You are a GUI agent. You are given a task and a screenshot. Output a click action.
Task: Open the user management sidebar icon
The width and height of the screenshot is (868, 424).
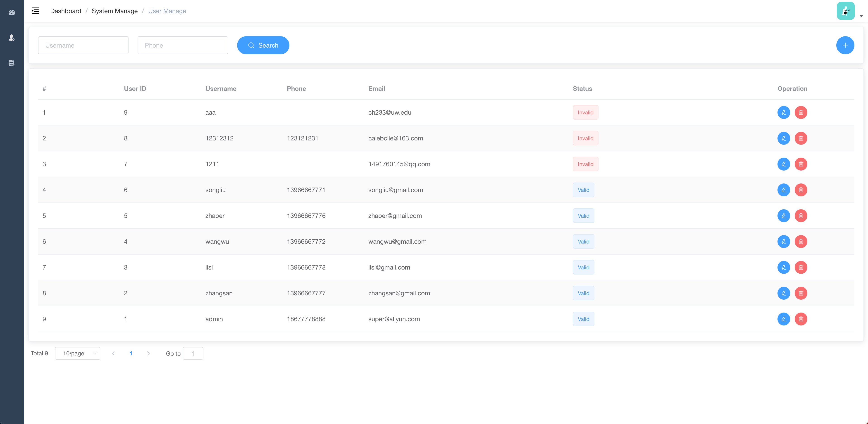point(12,38)
